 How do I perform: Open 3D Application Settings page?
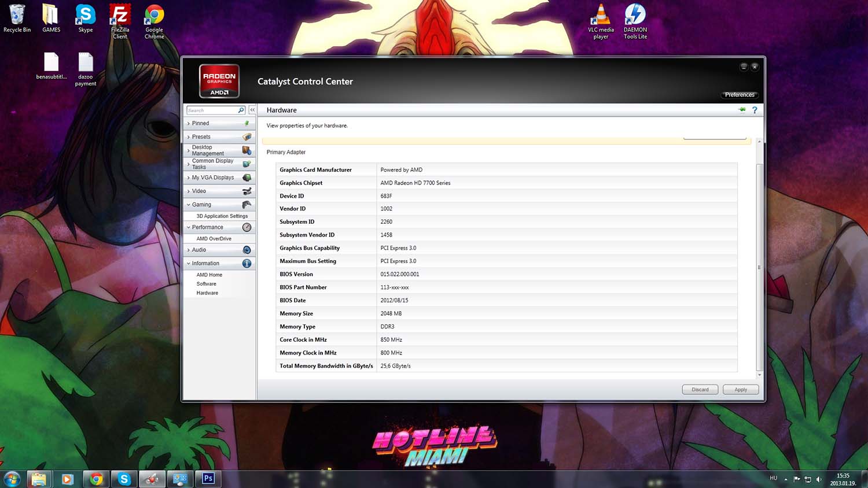coord(222,216)
